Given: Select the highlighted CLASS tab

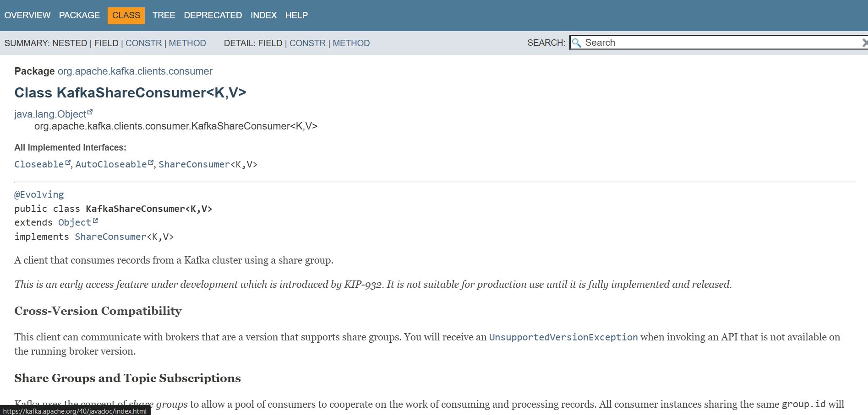Looking at the screenshot, I should [x=126, y=16].
